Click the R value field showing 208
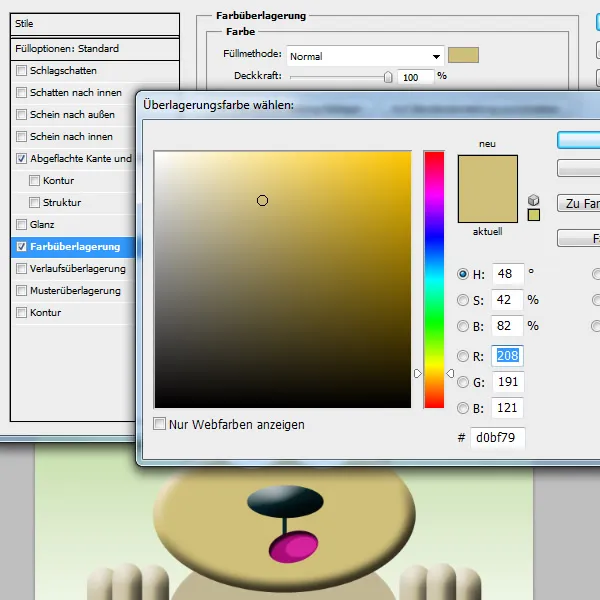This screenshot has height=600, width=600. pyautogui.click(x=507, y=356)
